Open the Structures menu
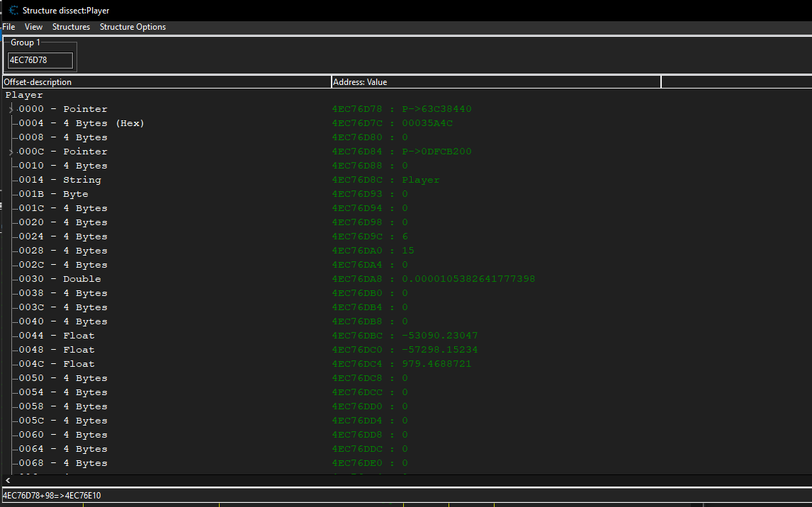Image resolution: width=812 pixels, height=507 pixels. pyautogui.click(x=71, y=27)
